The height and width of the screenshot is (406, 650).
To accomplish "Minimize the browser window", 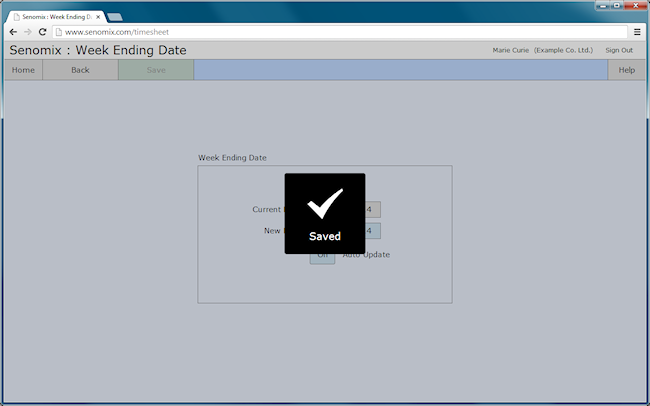I will point(603,6).
